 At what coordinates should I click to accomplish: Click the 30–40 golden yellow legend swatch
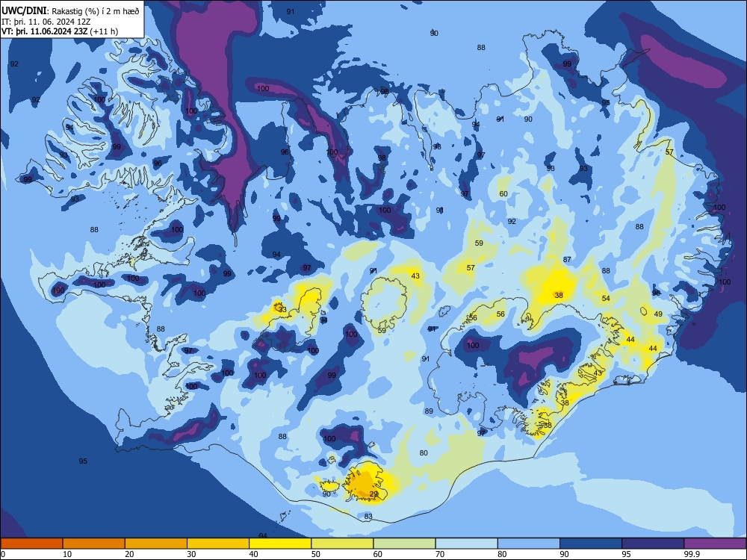point(218,544)
